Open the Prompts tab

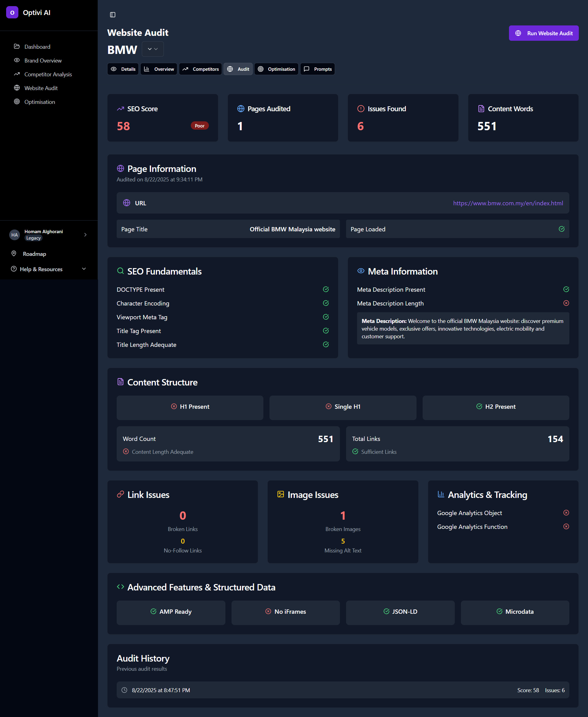pos(317,69)
